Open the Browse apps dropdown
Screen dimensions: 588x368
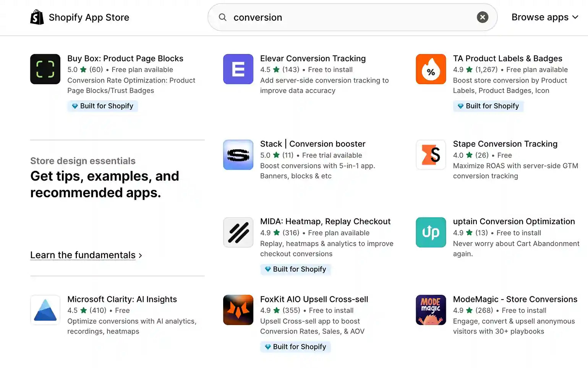click(x=540, y=17)
